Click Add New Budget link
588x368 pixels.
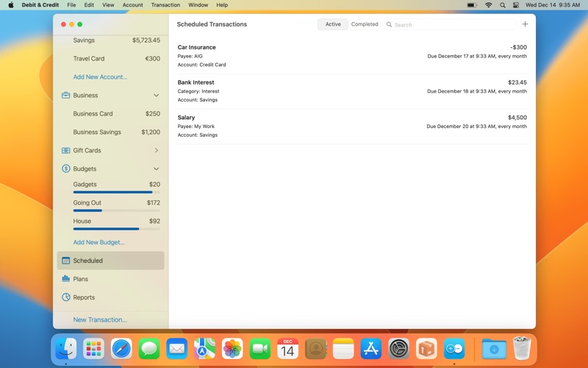click(x=98, y=242)
